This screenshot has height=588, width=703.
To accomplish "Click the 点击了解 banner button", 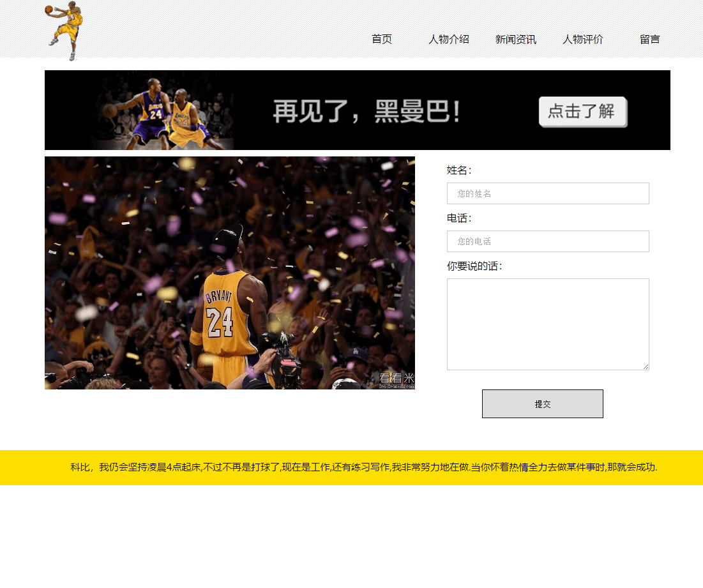I will coord(583,112).
